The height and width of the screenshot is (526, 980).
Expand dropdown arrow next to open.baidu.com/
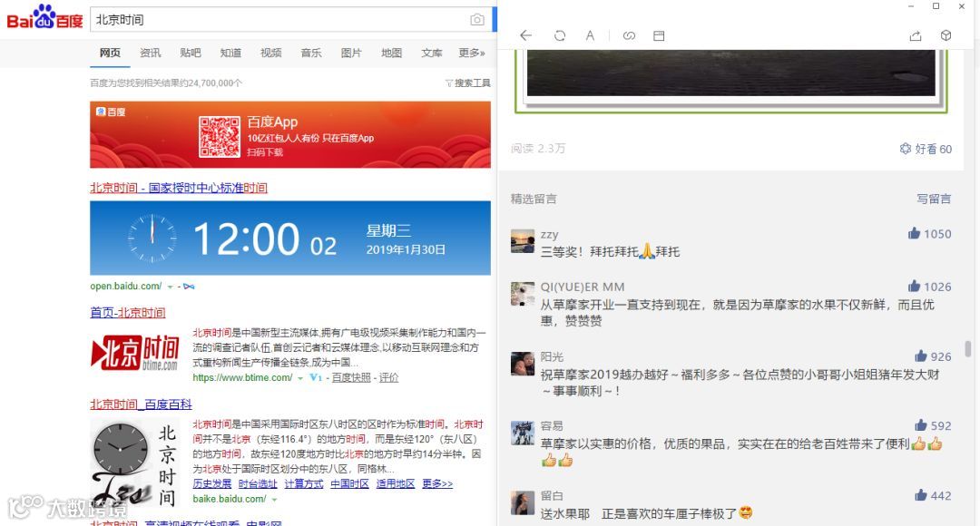170,287
